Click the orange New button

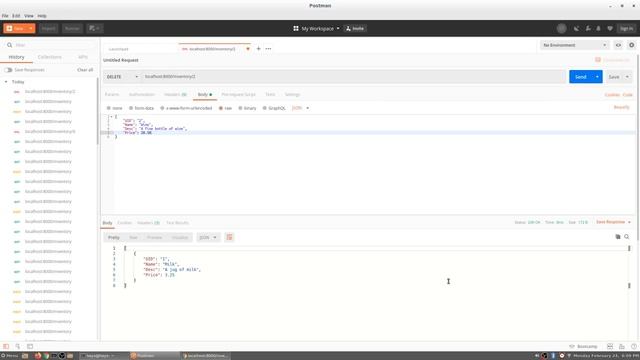[x=15, y=28]
